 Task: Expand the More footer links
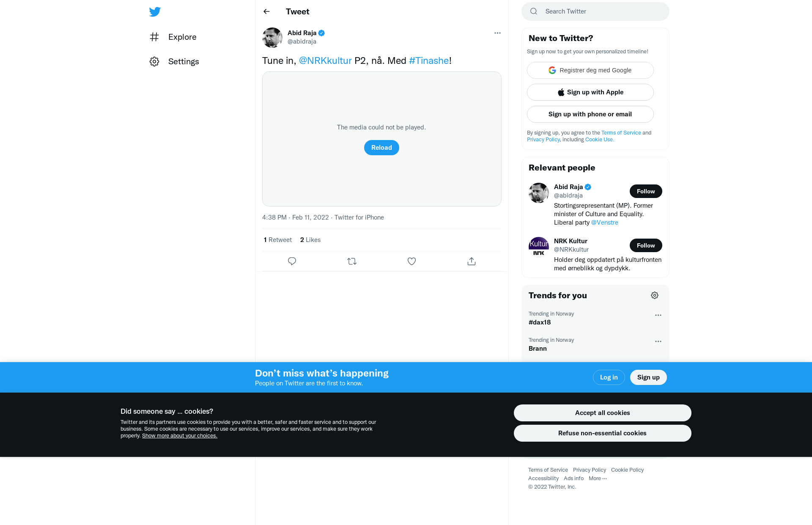point(598,478)
